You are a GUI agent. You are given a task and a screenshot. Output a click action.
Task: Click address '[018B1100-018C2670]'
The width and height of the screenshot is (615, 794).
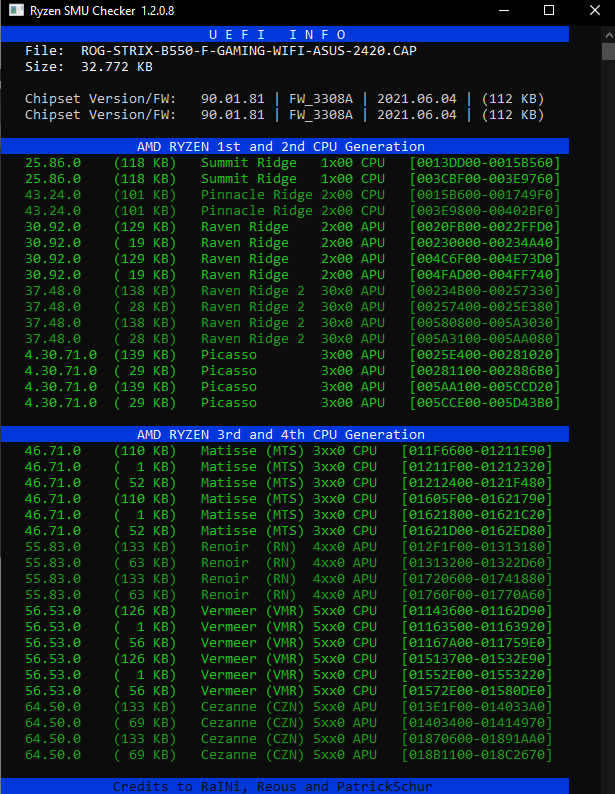click(477, 755)
